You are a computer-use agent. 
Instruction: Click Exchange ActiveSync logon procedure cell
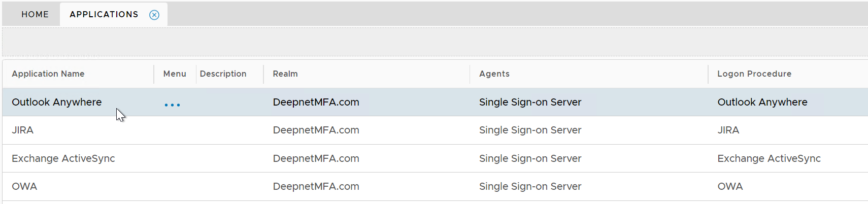(x=769, y=158)
